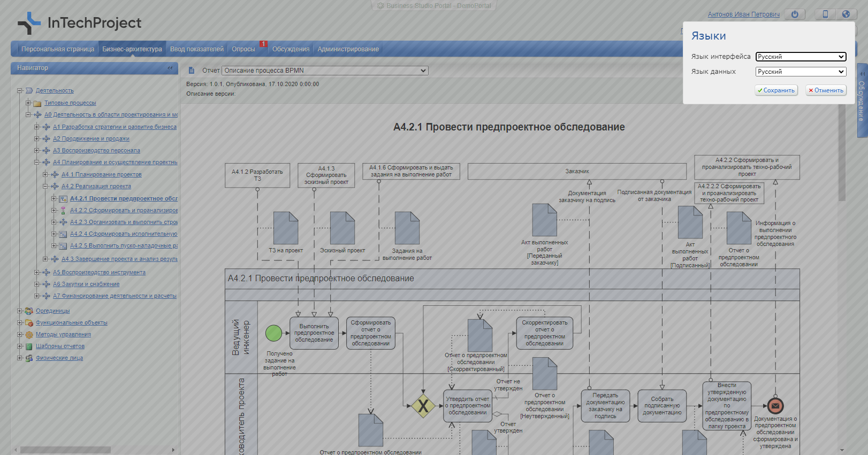Expand the Шаблоны отчетов node
The width and height of the screenshot is (868, 455).
click(20, 346)
